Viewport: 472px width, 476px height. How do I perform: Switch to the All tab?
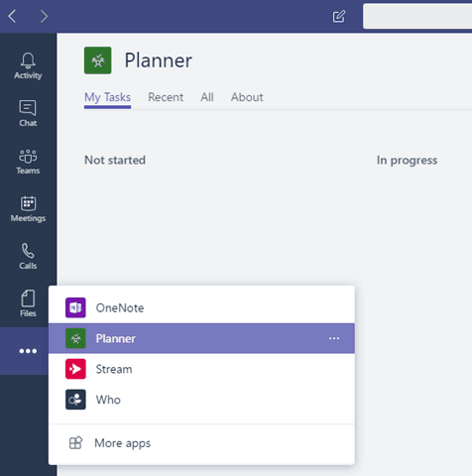pyautogui.click(x=207, y=97)
